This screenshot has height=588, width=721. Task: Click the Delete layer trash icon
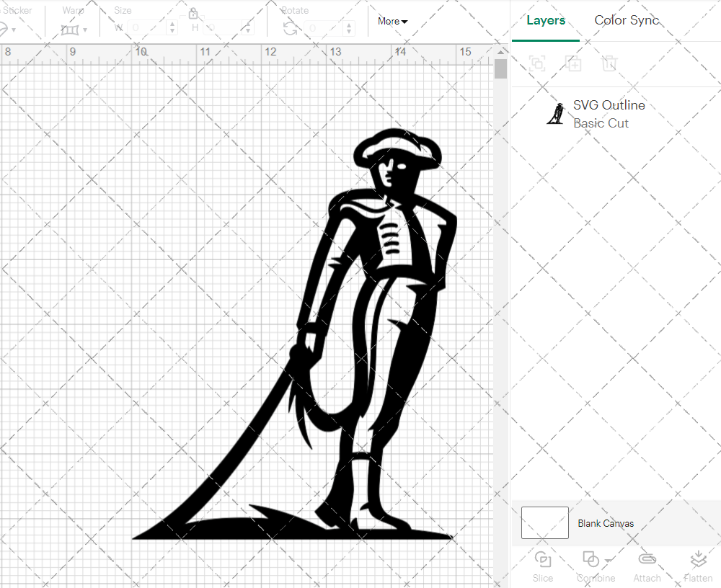[x=609, y=63]
